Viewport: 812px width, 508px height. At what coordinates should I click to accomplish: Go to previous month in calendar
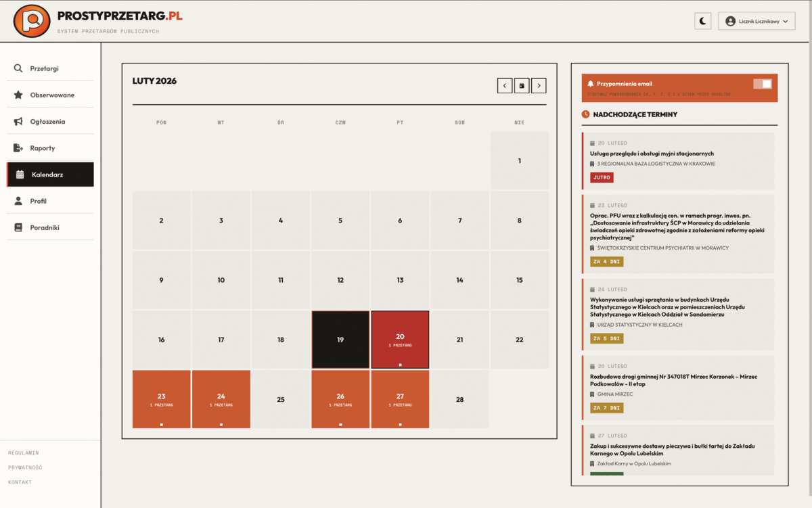tap(504, 85)
